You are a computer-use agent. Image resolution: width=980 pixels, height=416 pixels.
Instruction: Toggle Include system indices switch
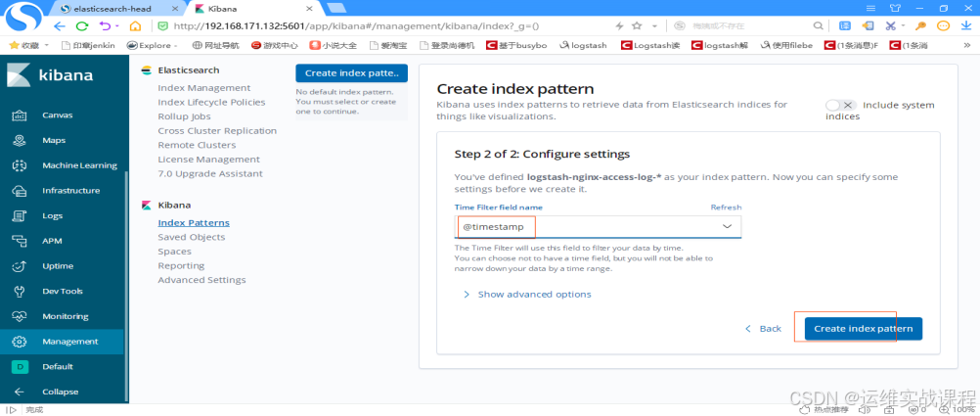(840, 105)
